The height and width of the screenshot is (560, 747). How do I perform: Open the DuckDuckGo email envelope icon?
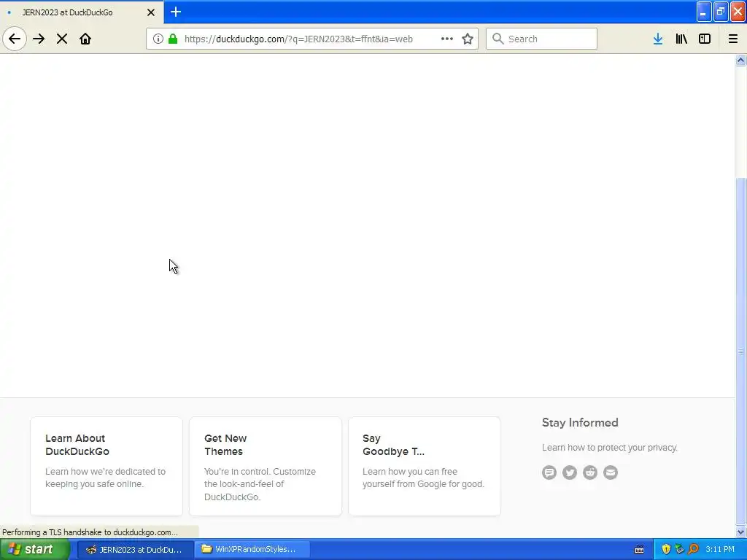pyautogui.click(x=611, y=472)
